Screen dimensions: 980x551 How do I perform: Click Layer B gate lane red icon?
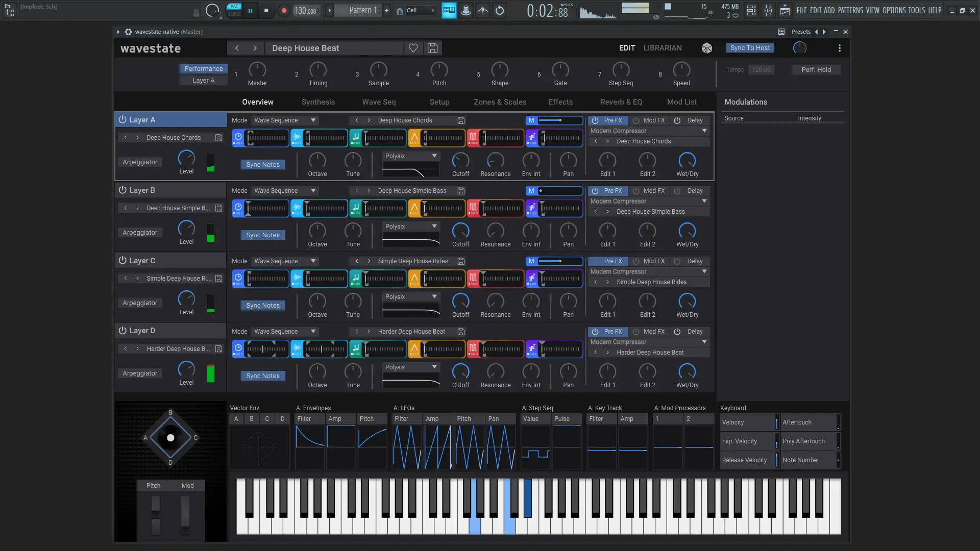473,208
